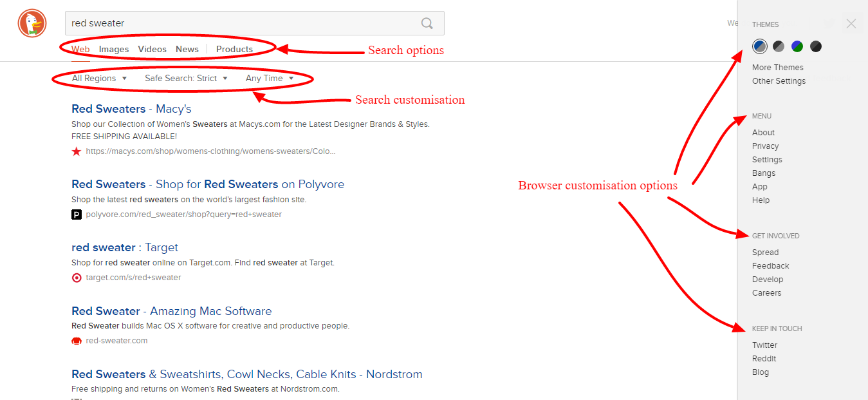The image size is (868, 400).
Task: Open Blog under Keep In Touch
Action: click(761, 372)
